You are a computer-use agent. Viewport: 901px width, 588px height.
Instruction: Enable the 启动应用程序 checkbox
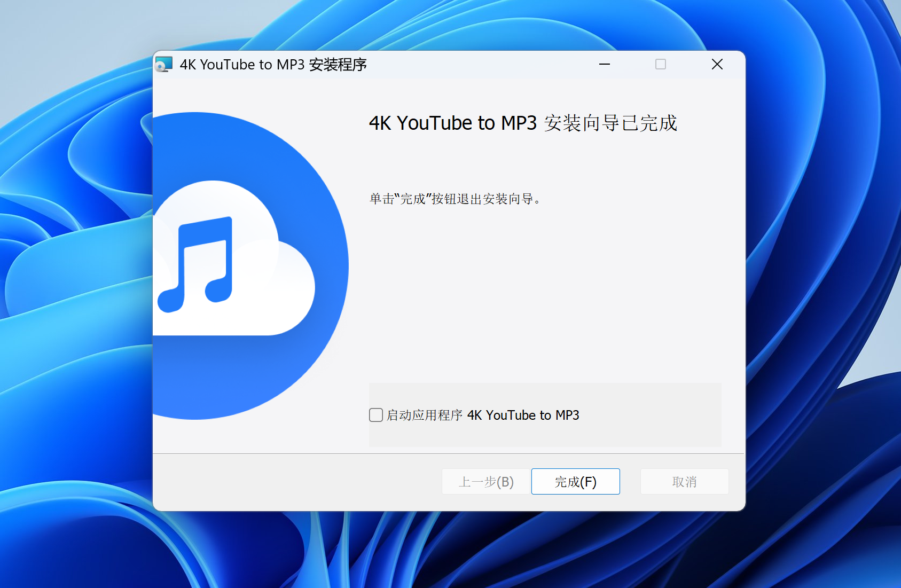(376, 415)
